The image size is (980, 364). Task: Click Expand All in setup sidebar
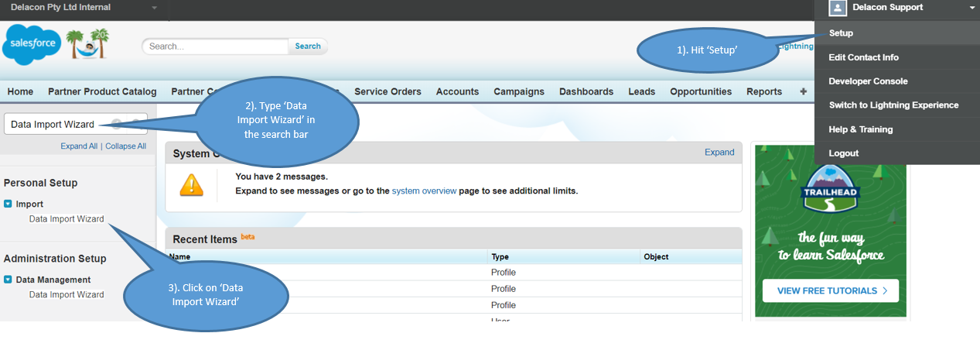(79, 146)
